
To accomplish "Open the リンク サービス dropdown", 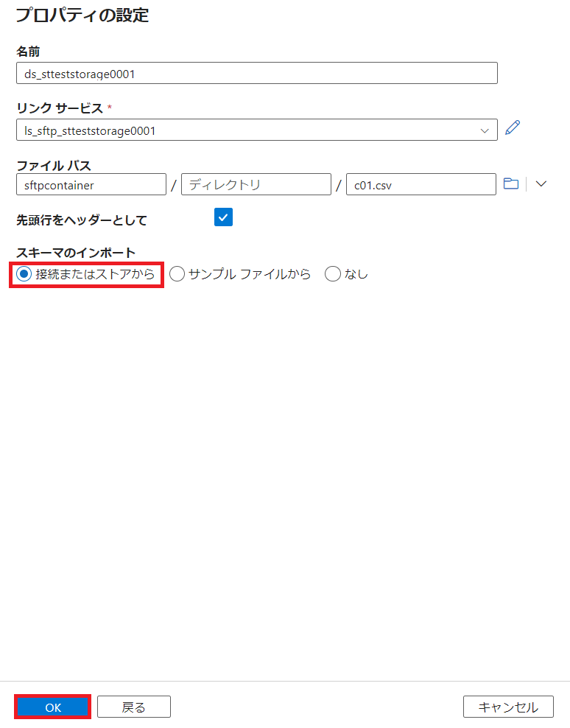I will click(257, 130).
